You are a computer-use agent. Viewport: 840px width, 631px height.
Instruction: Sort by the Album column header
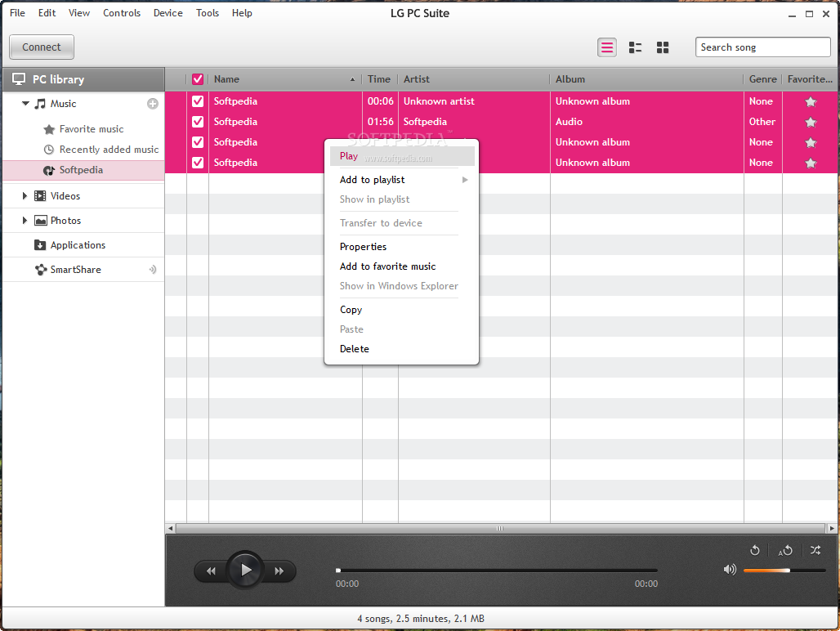(x=646, y=79)
